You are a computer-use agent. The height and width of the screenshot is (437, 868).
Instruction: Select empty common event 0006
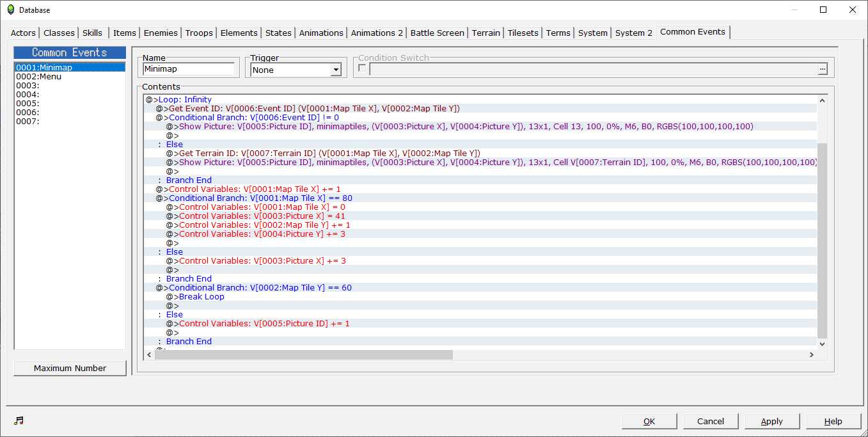pyautogui.click(x=70, y=112)
